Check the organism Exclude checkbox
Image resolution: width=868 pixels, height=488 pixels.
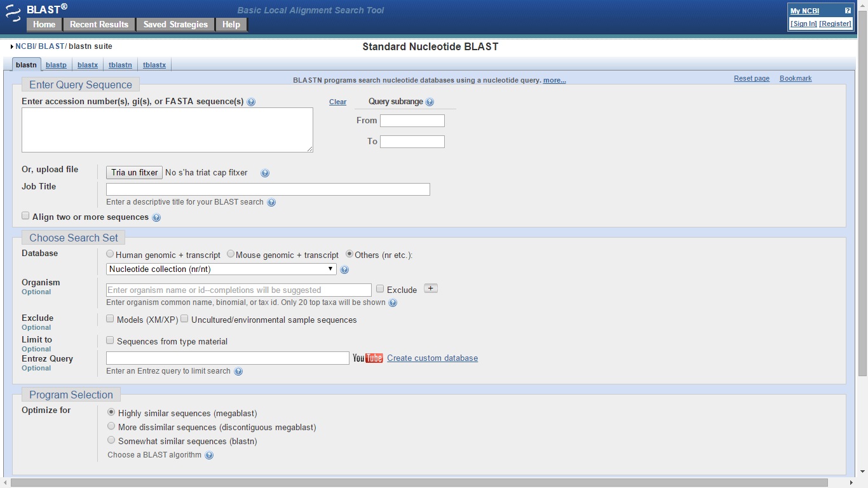pyautogui.click(x=380, y=288)
